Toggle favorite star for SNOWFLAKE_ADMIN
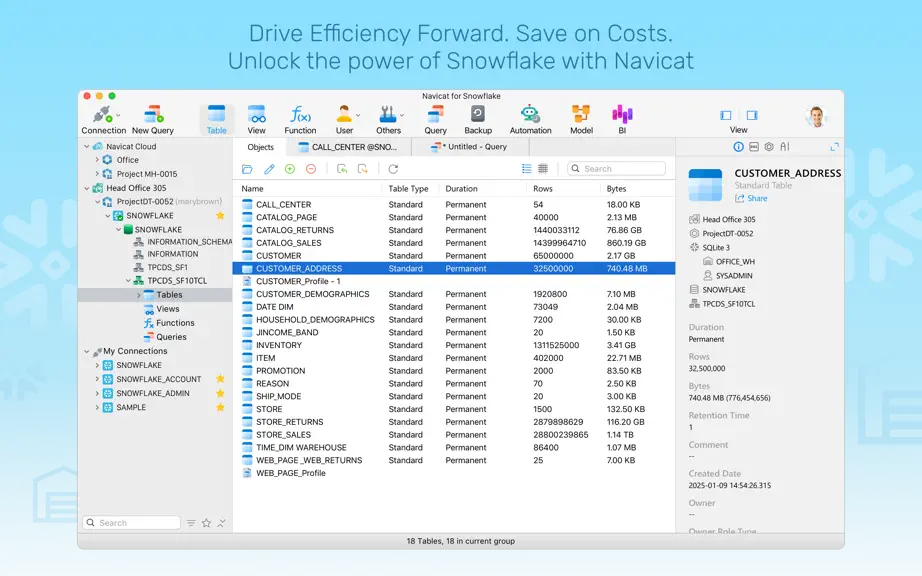Screen dimensions: 922x576 click(x=221, y=393)
